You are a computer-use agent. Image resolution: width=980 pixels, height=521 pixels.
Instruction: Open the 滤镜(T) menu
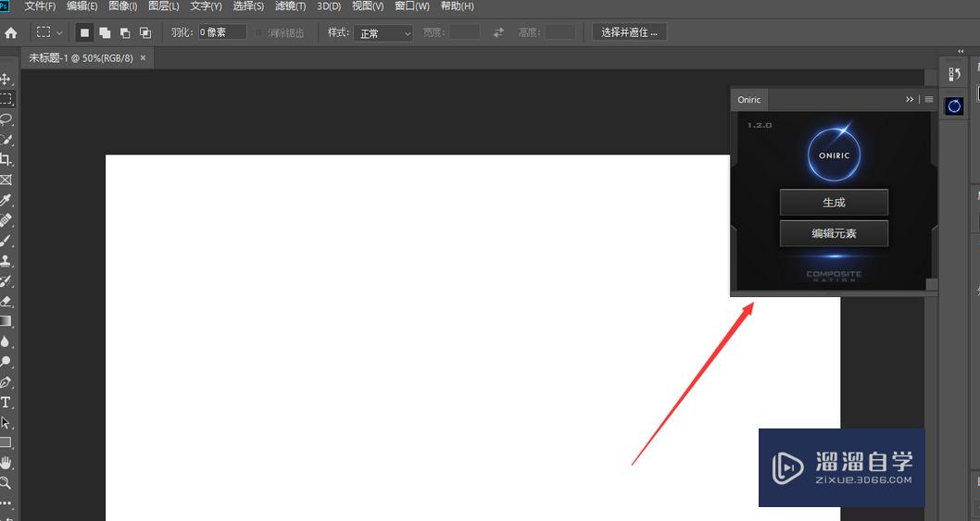[x=291, y=6]
